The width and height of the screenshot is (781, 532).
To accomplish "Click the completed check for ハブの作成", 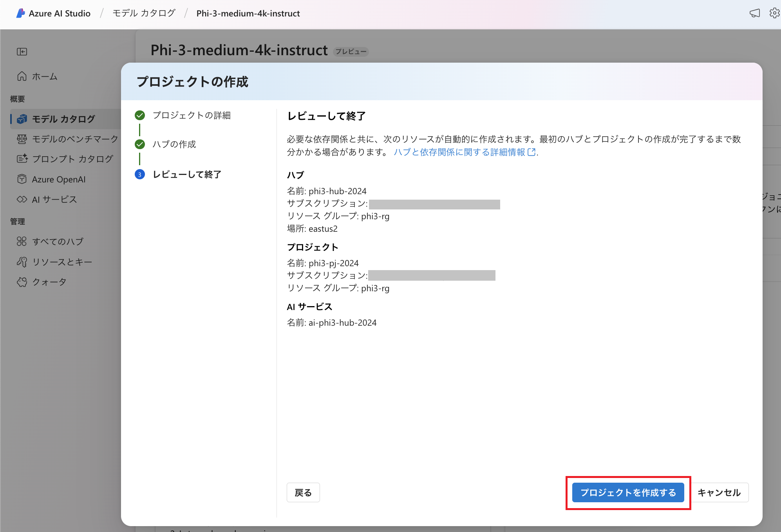I will (x=140, y=144).
